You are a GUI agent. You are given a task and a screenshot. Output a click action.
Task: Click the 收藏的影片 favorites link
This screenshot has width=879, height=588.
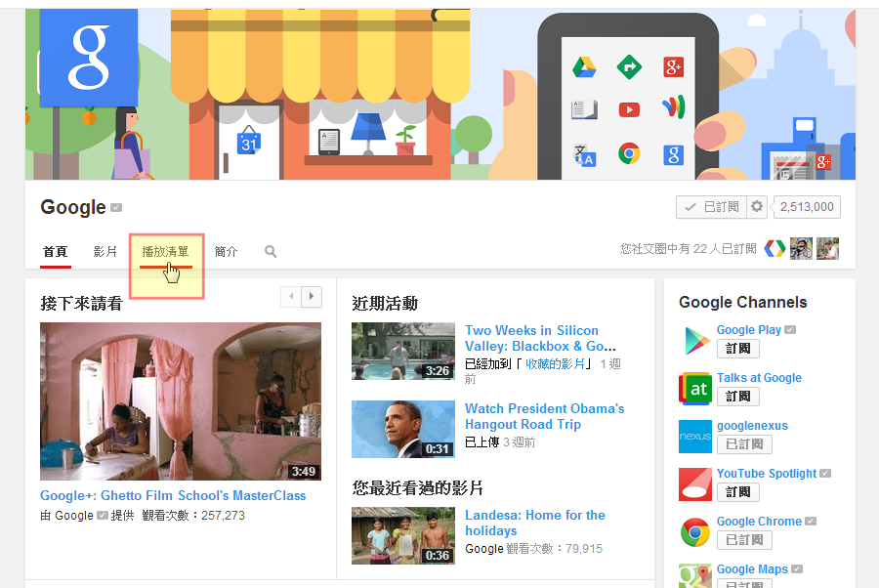coord(555,363)
